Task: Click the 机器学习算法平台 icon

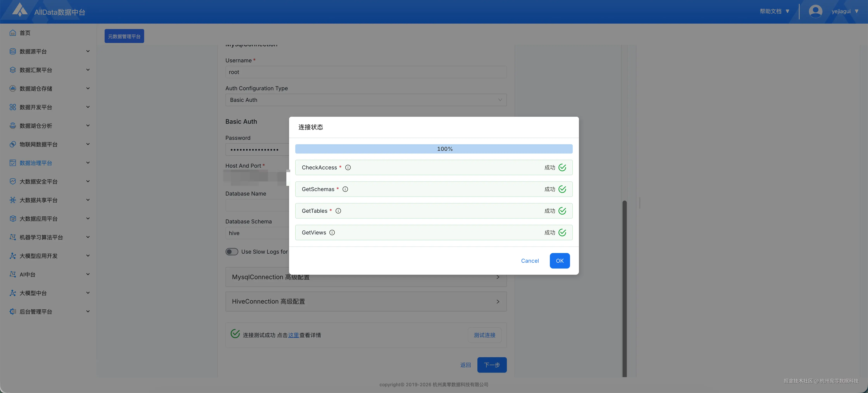Action: click(x=13, y=237)
